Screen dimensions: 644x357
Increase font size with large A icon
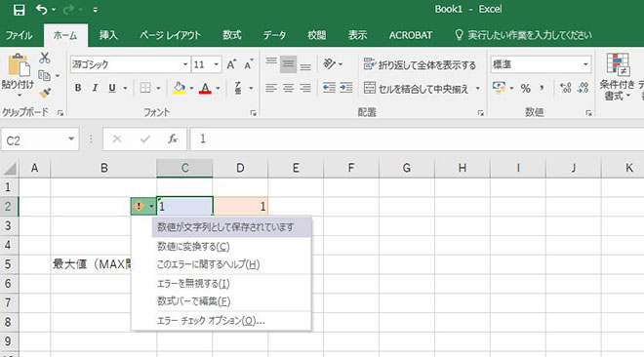[231, 64]
